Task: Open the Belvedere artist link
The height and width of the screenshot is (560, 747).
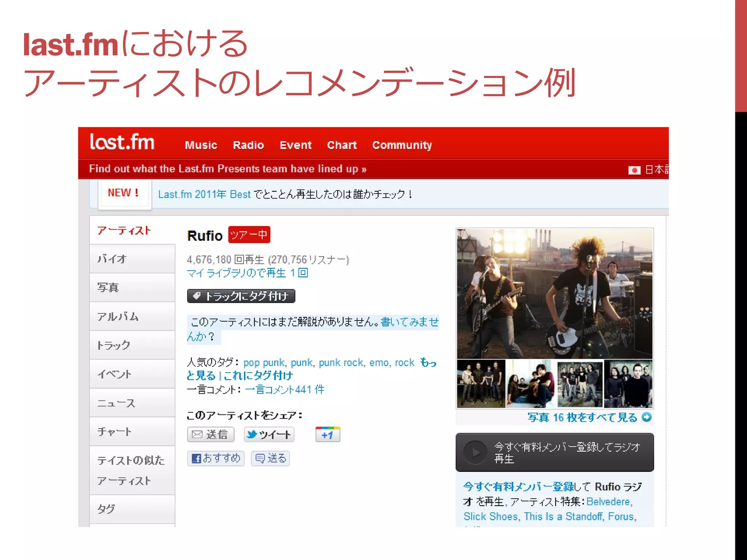Action: (x=608, y=502)
